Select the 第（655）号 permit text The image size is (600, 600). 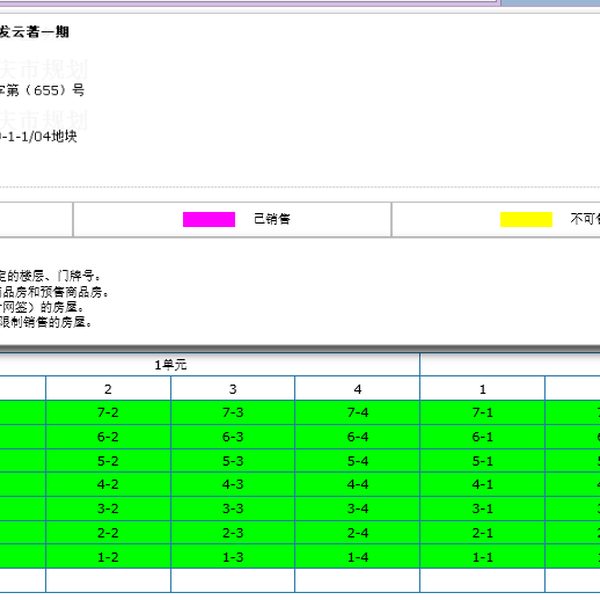(45, 90)
